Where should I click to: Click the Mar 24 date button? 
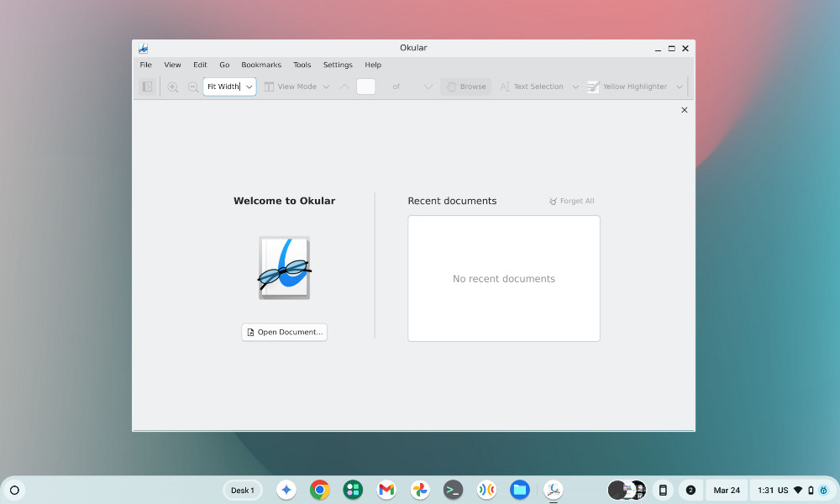(727, 490)
